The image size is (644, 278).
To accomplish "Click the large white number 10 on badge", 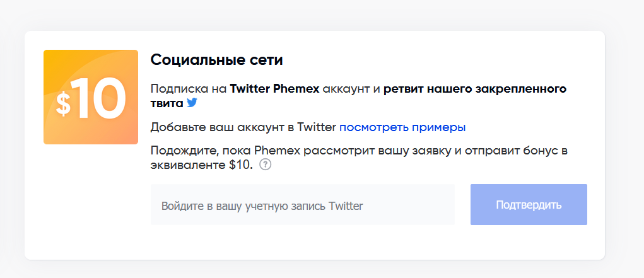I will pyautogui.click(x=98, y=98).
